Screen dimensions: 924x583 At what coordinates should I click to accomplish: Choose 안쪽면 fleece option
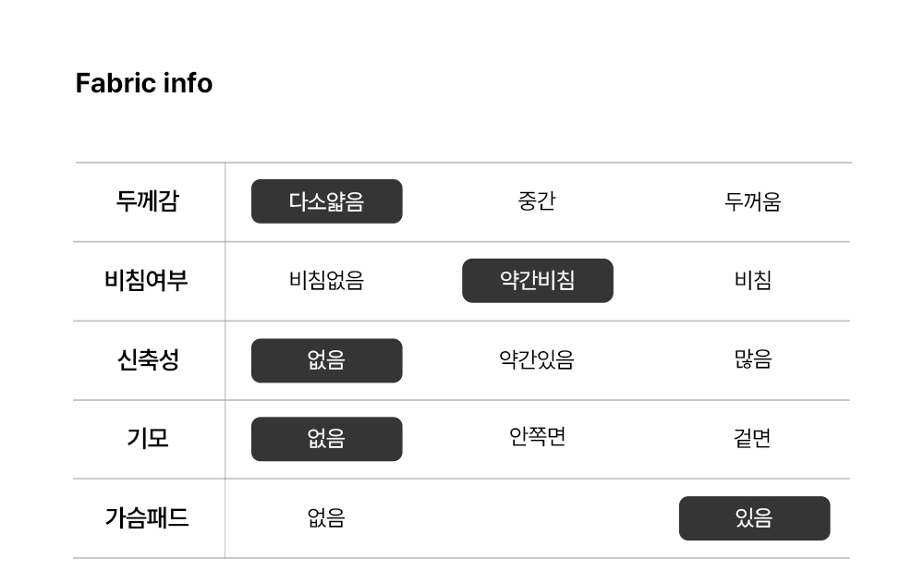point(537,437)
